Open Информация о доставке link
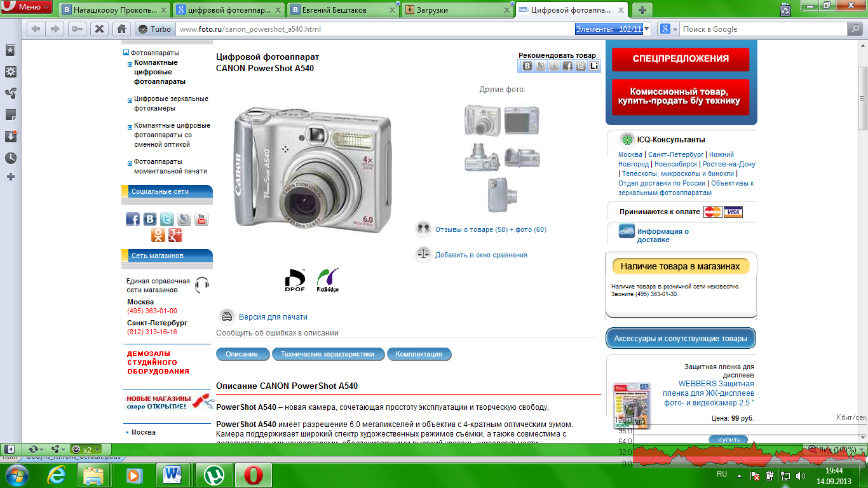Screen dimensions: 868x488 point(663,236)
